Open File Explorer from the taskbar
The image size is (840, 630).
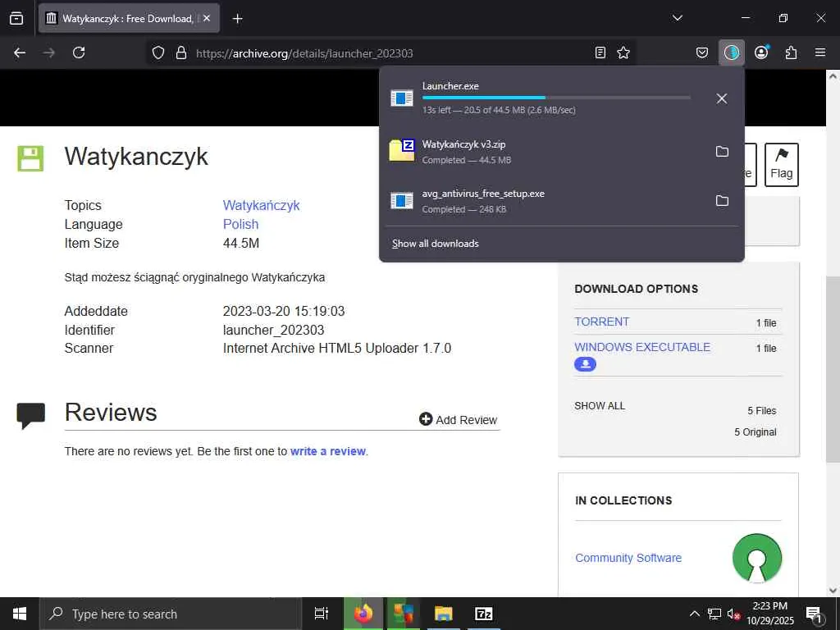pyautogui.click(x=444, y=614)
